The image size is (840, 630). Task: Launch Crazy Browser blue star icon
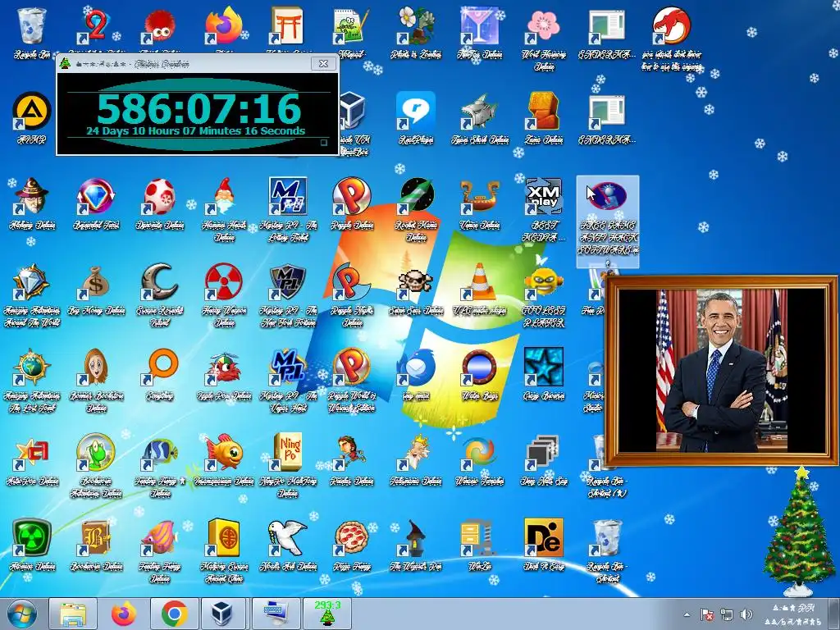tap(543, 367)
